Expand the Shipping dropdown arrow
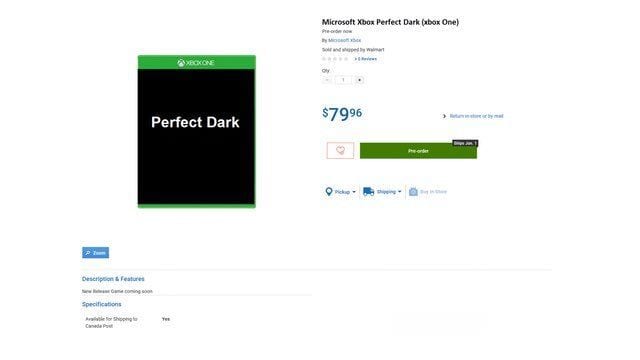 tap(400, 191)
